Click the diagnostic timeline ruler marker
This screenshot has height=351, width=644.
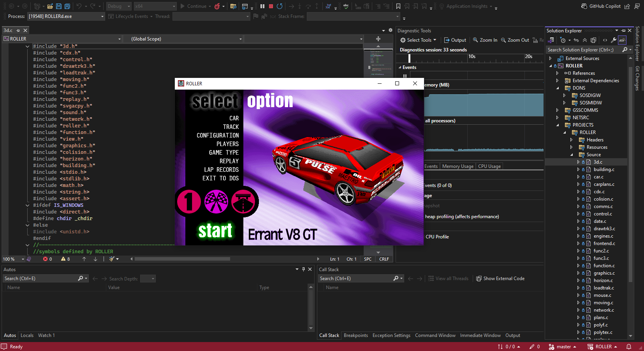(409, 58)
